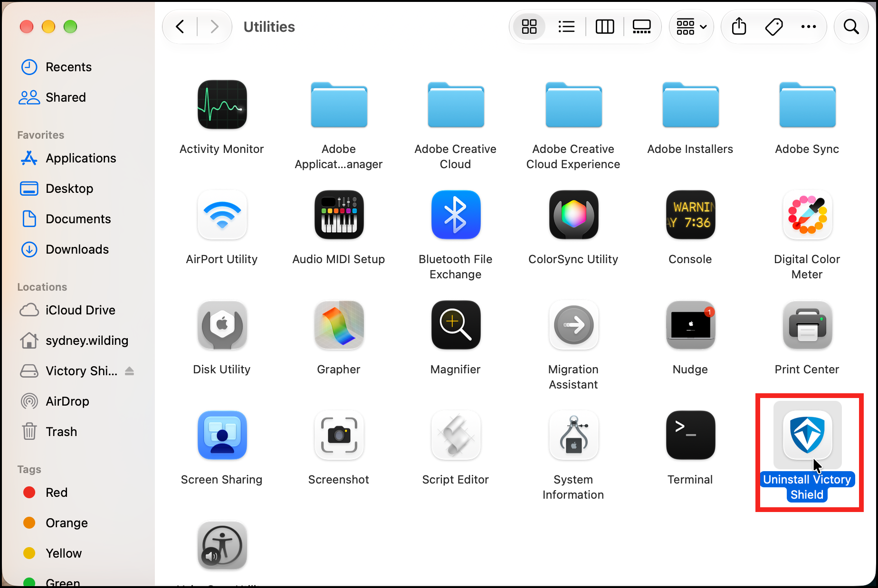878x588 pixels.
Task: Switch to gallery view
Action: tap(641, 27)
